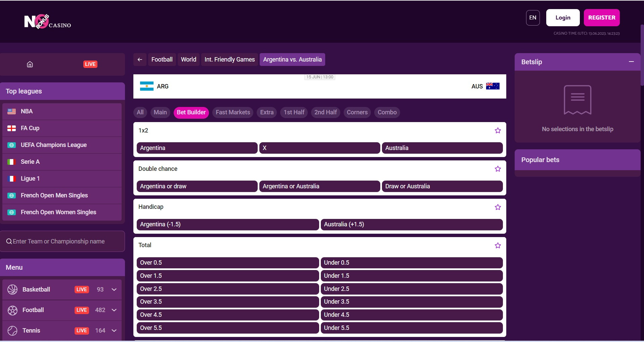Screen dimensions: 644x342
Task: Expand the Tennis section chevron
Action: [x=114, y=331]
